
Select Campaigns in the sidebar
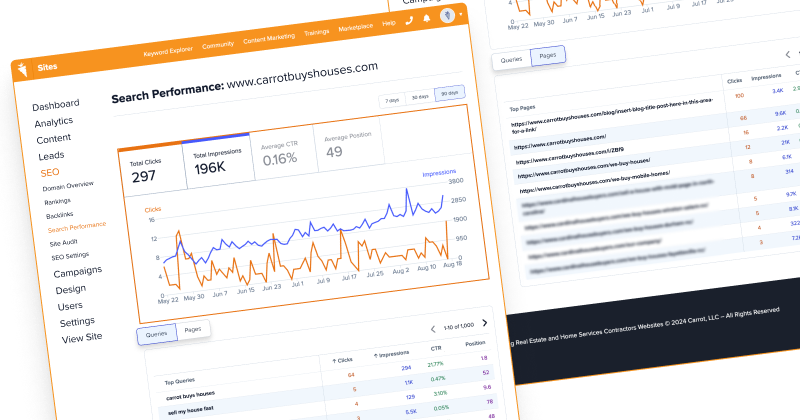(x=78, y=272)
